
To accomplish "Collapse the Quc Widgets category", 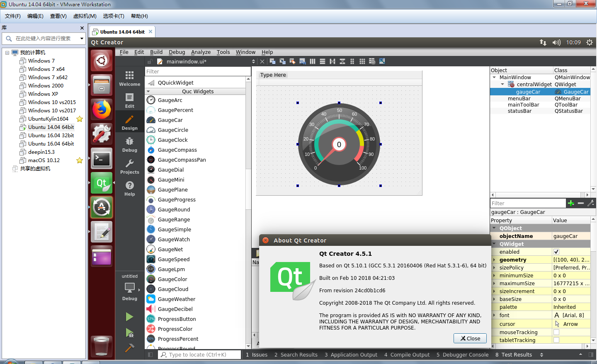I will [x=148, y=91].
